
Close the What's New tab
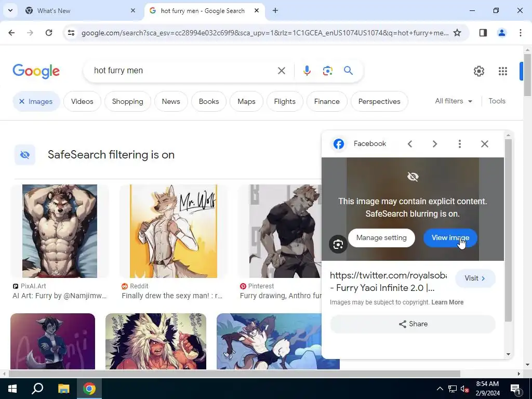coord(133,10)
